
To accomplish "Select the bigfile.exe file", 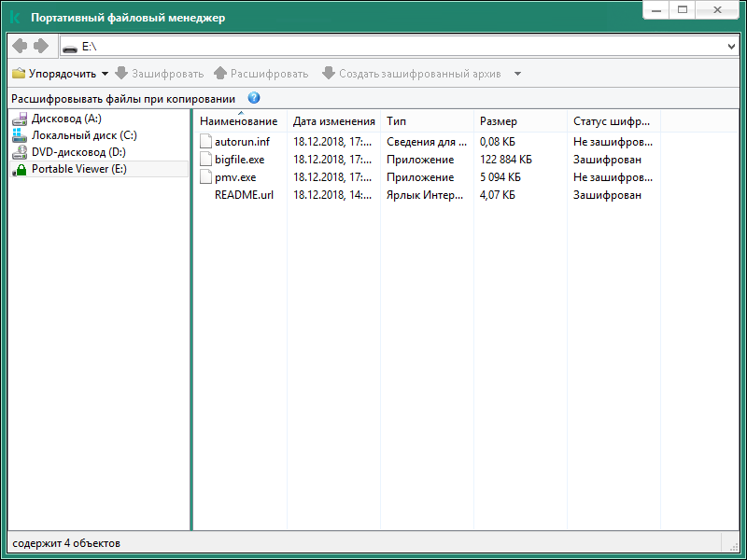I will pos(239,160).
